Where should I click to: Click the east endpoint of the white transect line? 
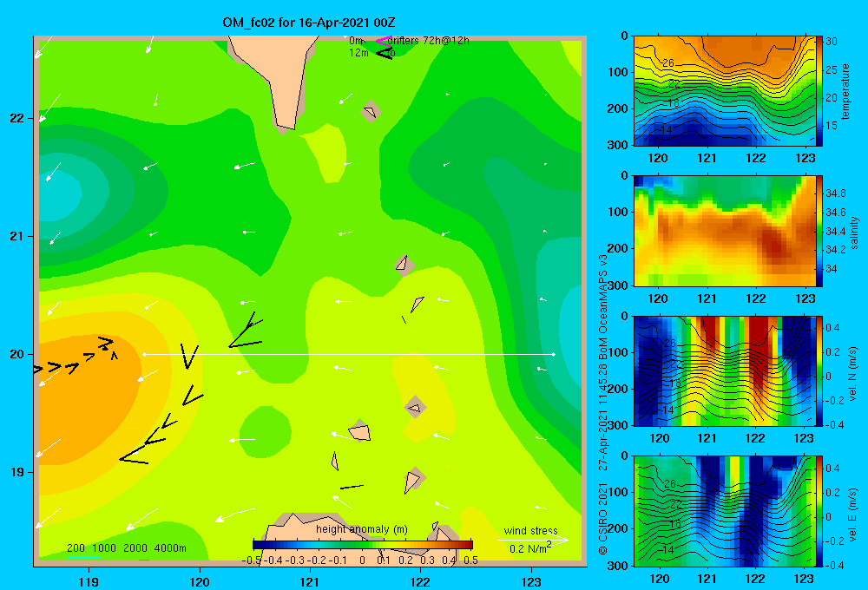(x=553, y=354)
